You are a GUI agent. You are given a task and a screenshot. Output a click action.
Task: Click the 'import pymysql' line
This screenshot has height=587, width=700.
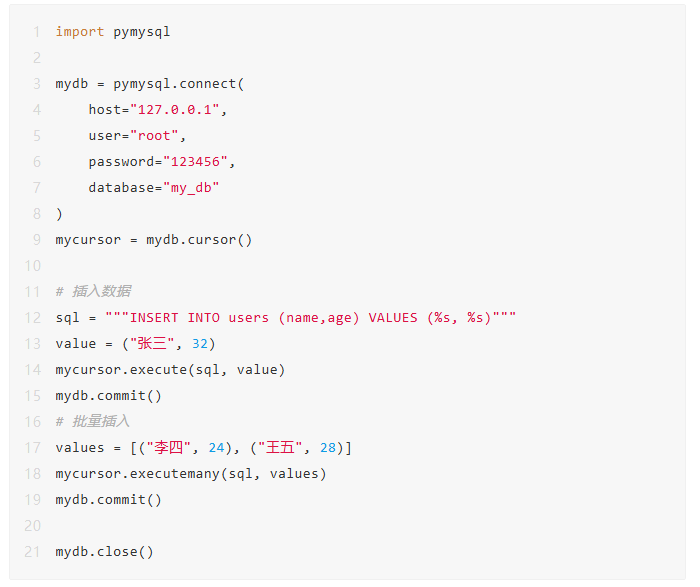click(113, 32)
